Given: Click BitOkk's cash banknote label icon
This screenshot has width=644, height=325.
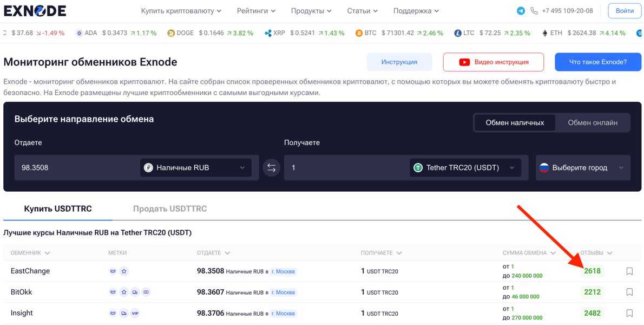Looking at the screenshot, I should point(146,292).
